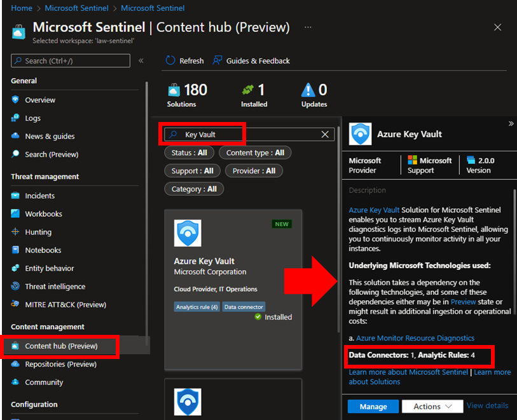Click the NEW badge on Key Vault card
Image resolution: width=517 pixels, height=420 pixels.
pyautogui.click(x=282, y=224)
